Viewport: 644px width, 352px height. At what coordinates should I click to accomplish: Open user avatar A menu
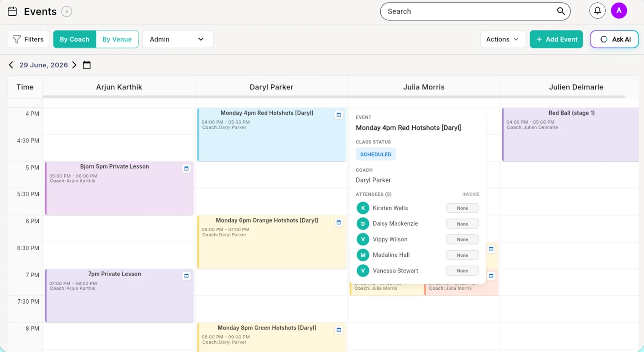pos(619,11)
